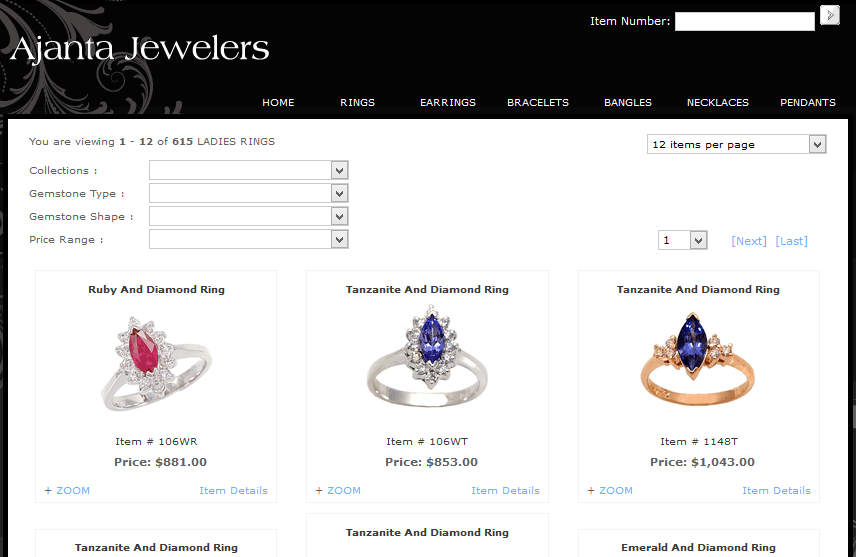Open the EARRINGS menu item
The width and height of the screenshot is (856, 557).
pyautogui.click(x=448, y=103)
